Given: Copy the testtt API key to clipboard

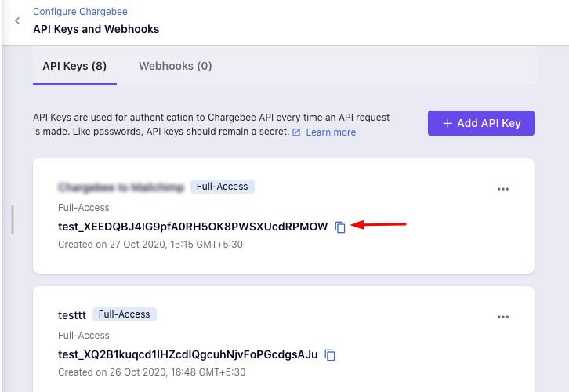Looking at the screenshot, I should [x=330, y=355].
